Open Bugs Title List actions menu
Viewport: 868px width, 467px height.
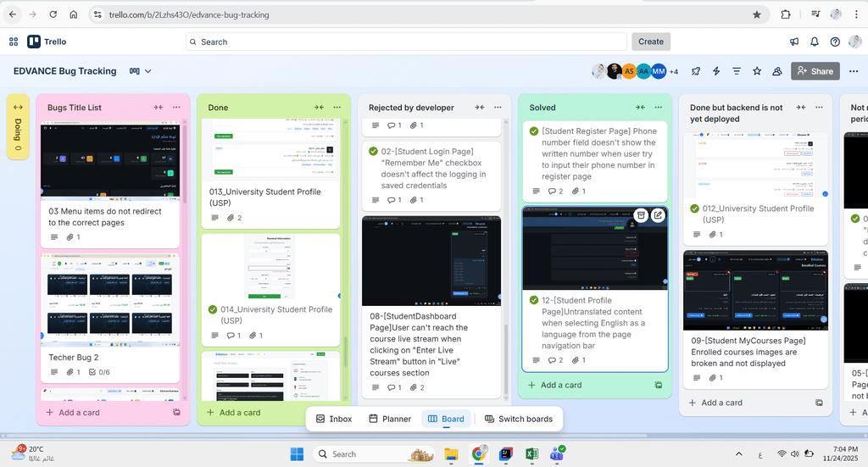point(176,108)
